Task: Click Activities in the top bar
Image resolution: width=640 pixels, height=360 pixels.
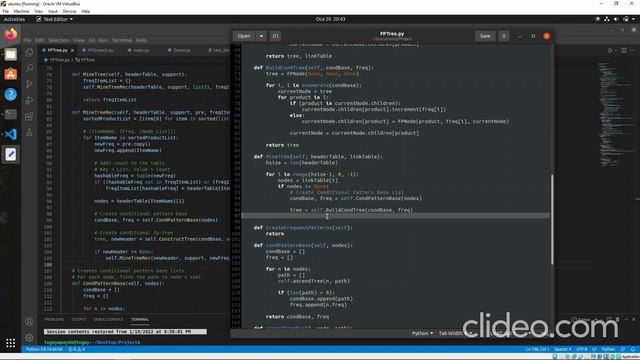Action: [x=14, y=19]
